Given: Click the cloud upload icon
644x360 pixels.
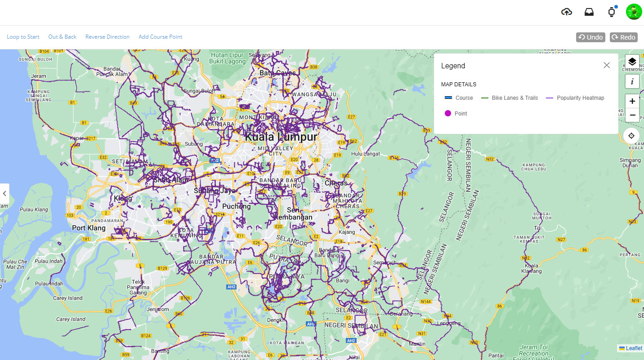Looking at the screenshot, I should [x=567, y=12].
